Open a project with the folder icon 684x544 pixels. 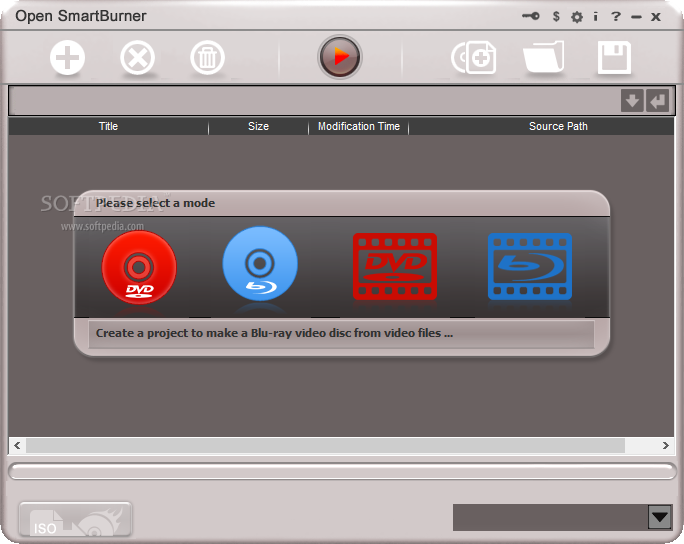544,57
